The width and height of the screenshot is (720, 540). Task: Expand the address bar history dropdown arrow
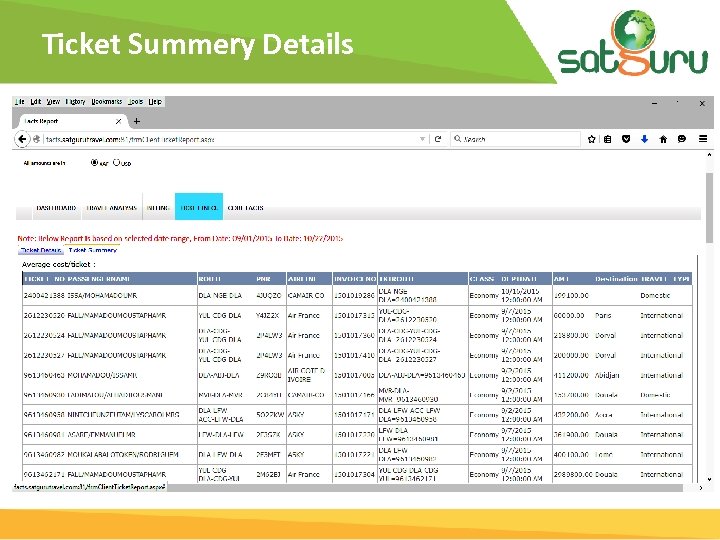422,139
